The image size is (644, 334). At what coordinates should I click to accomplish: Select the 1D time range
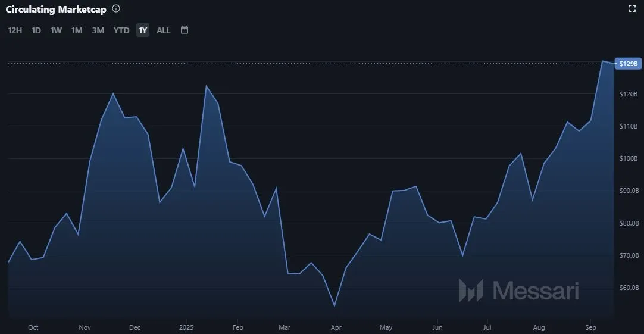click(x=36, y=30)
